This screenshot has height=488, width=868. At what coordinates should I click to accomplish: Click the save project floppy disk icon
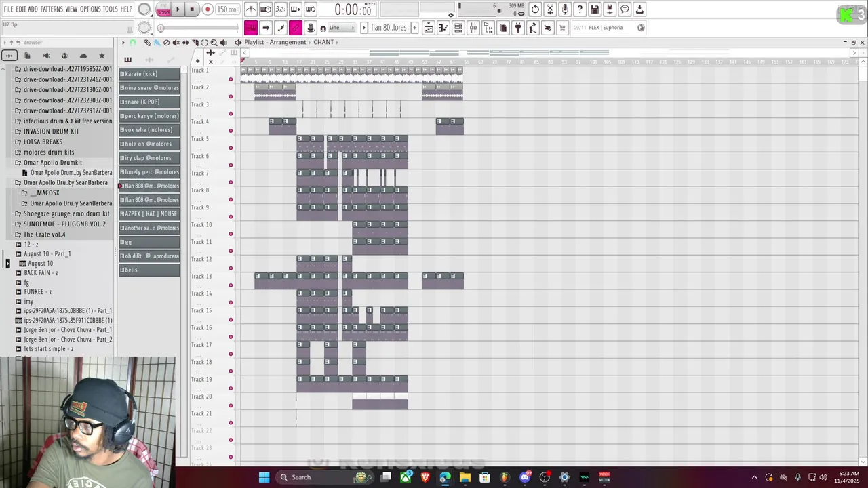(595, 9)
